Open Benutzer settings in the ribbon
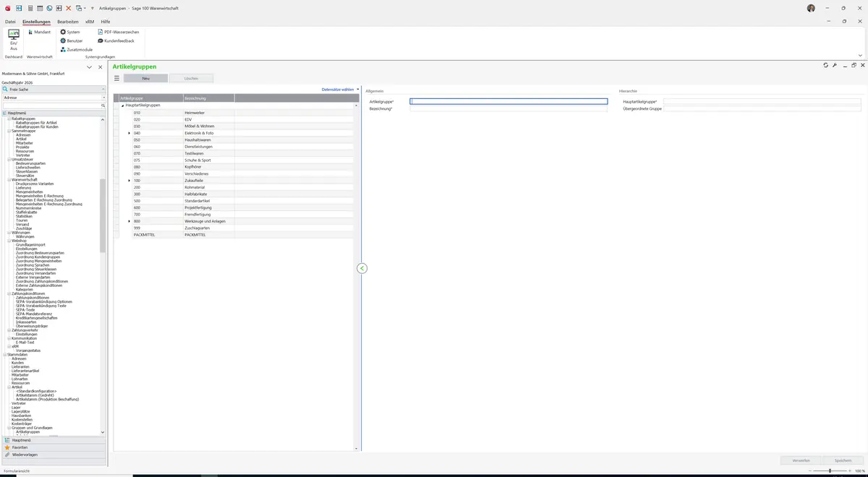 click(72, 40)
